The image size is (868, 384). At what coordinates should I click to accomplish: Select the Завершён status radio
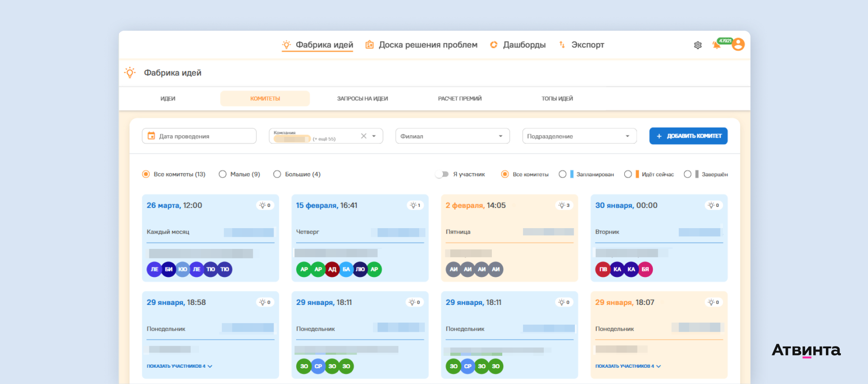[x=688, y=174]
